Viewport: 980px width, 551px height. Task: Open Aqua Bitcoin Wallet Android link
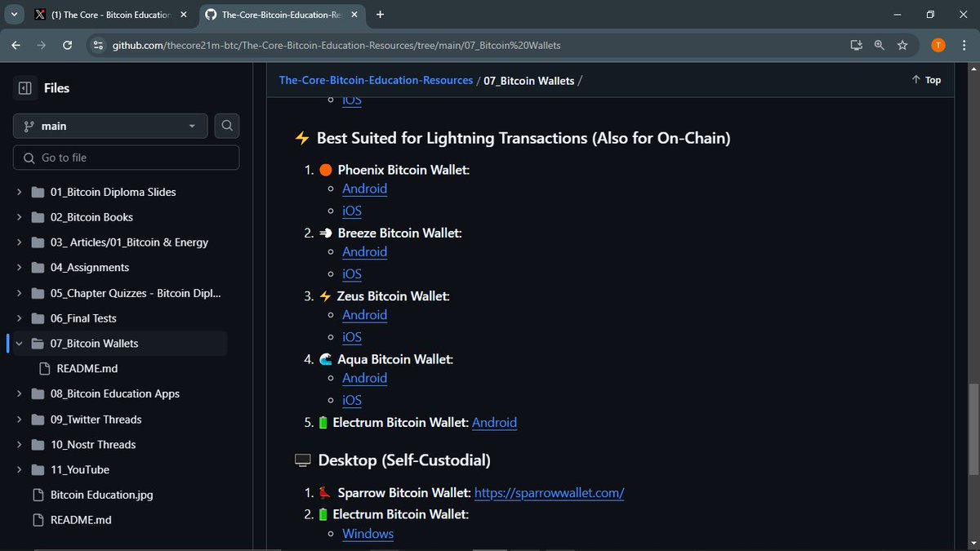[364, 378]
